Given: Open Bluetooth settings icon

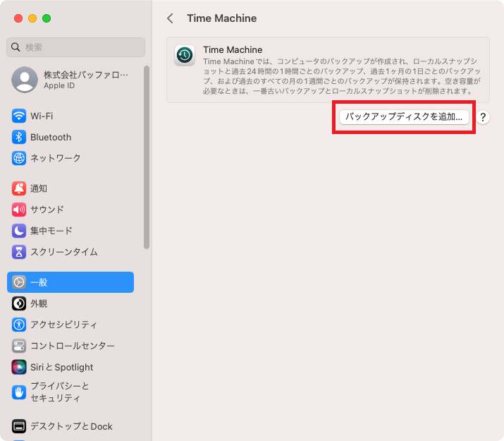Looking at the screenshot, I should pyautogui.click(x=19, y=137).
